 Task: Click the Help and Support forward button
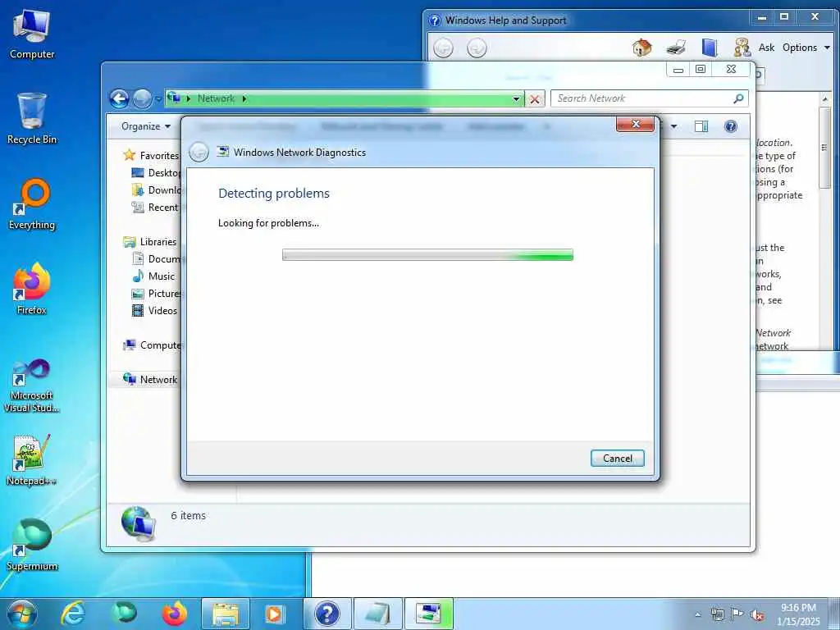477,48
